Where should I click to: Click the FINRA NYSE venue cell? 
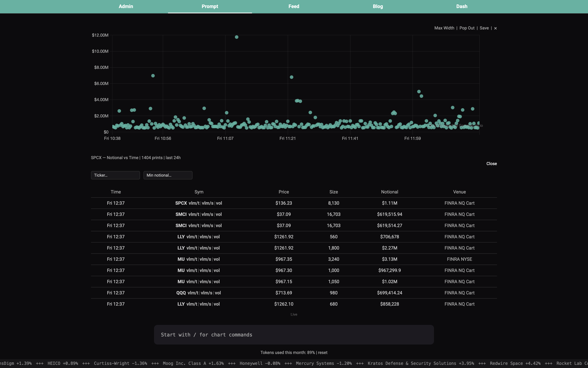pyautogui.click(x=460, y=259)
